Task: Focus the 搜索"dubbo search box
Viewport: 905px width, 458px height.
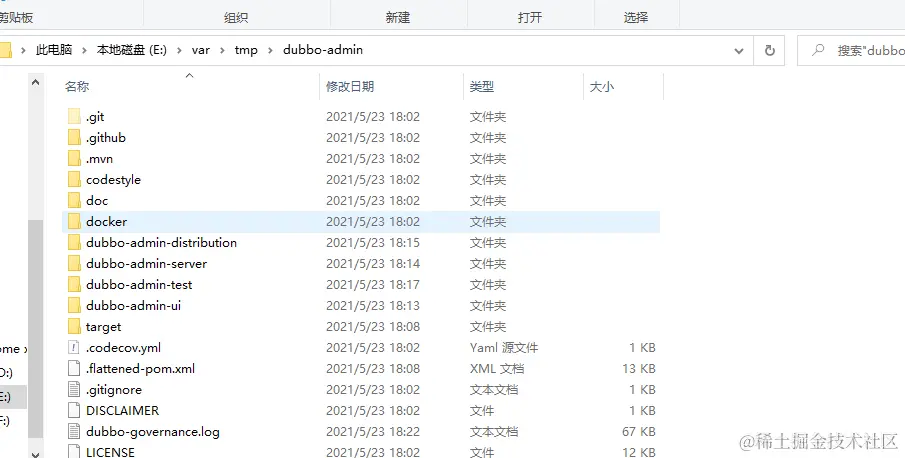Action: 851,50
